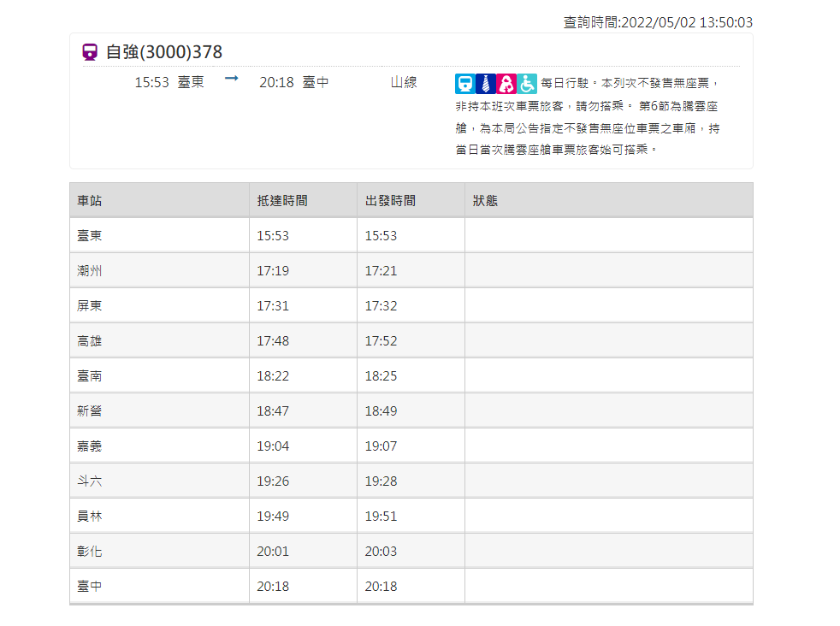This screenshot has height=626, width=840.
Task: Click the 山線 route label
Action: click(x=404, y=82)
